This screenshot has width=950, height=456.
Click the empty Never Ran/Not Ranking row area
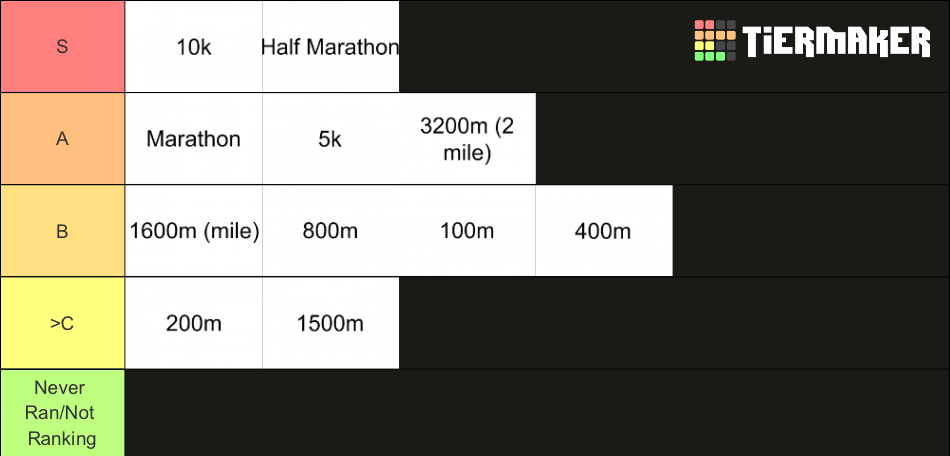pyautogui.click(x=537, y=413)
